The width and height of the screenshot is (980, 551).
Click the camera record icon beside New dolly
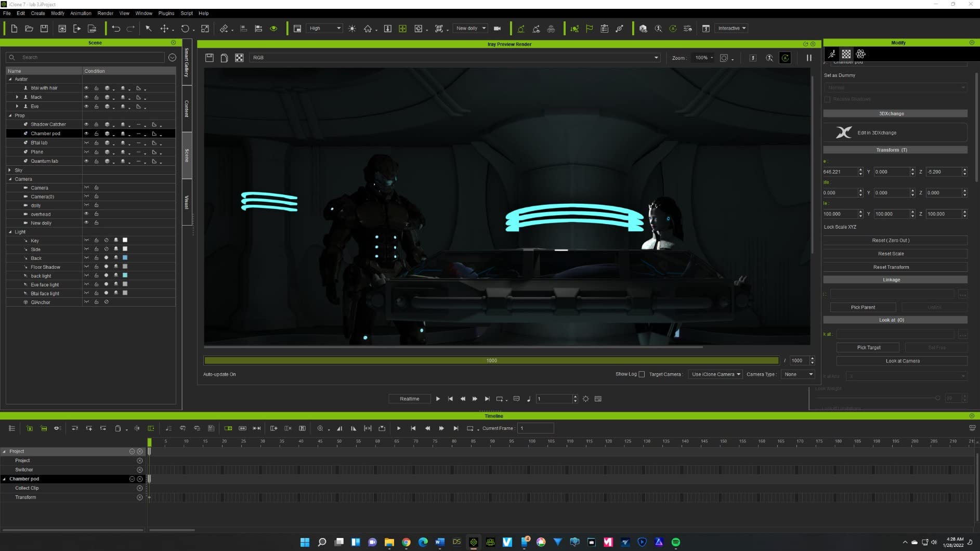click(x=497, y=29)
